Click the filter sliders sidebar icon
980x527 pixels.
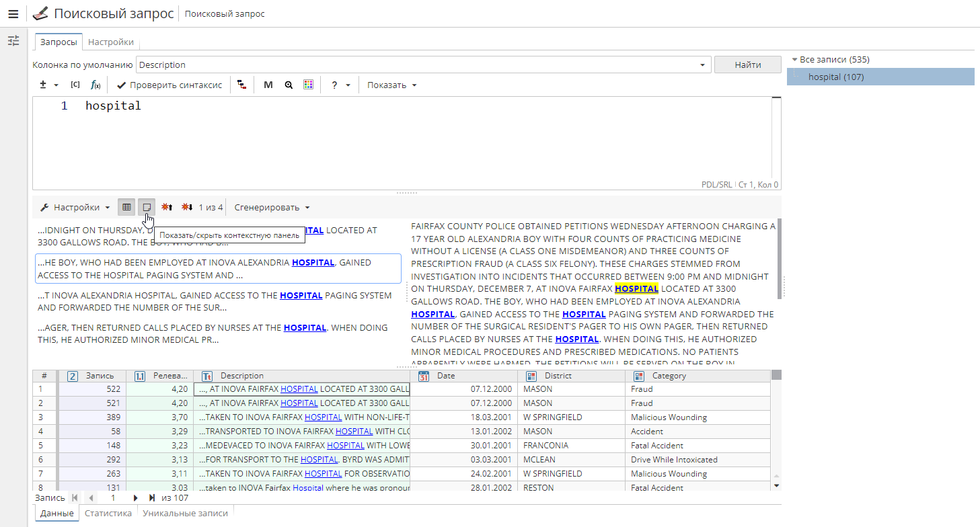tap(13, 41)
